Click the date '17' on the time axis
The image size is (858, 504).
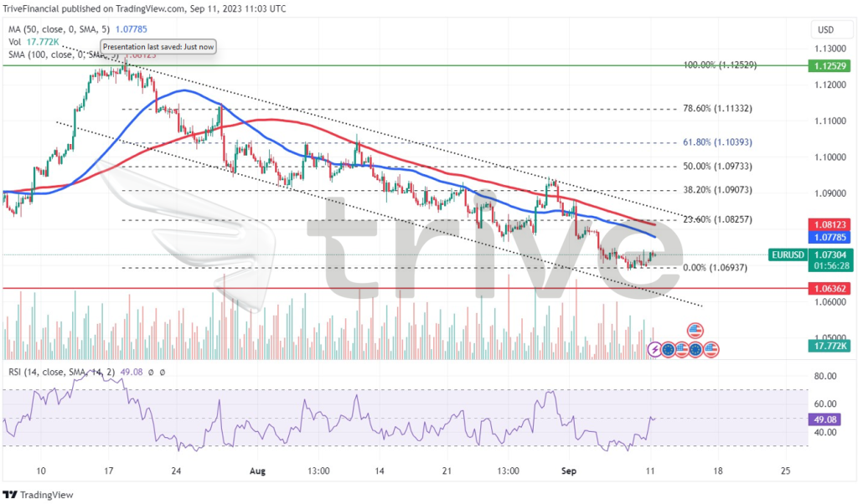(108, 471)
